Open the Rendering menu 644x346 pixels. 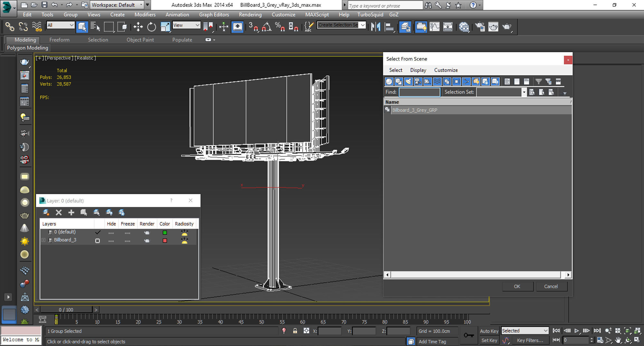[x=250, y=14]
